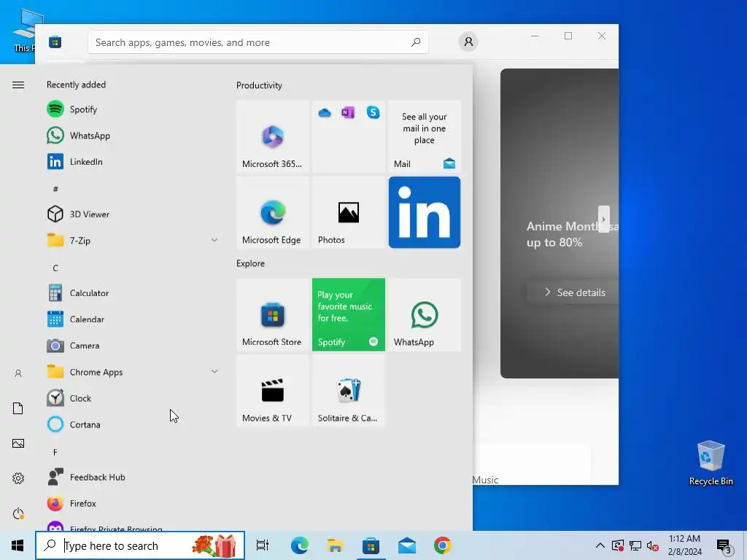
Task: Open the Movies & TV tile
Action: [x=273, y=391]
